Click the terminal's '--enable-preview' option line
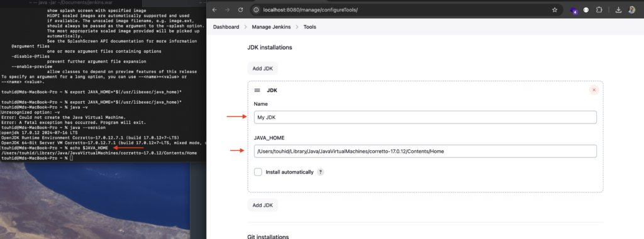The height and width of the screenshot is (239, 644). pyautogui.click(x=31, y=66)
